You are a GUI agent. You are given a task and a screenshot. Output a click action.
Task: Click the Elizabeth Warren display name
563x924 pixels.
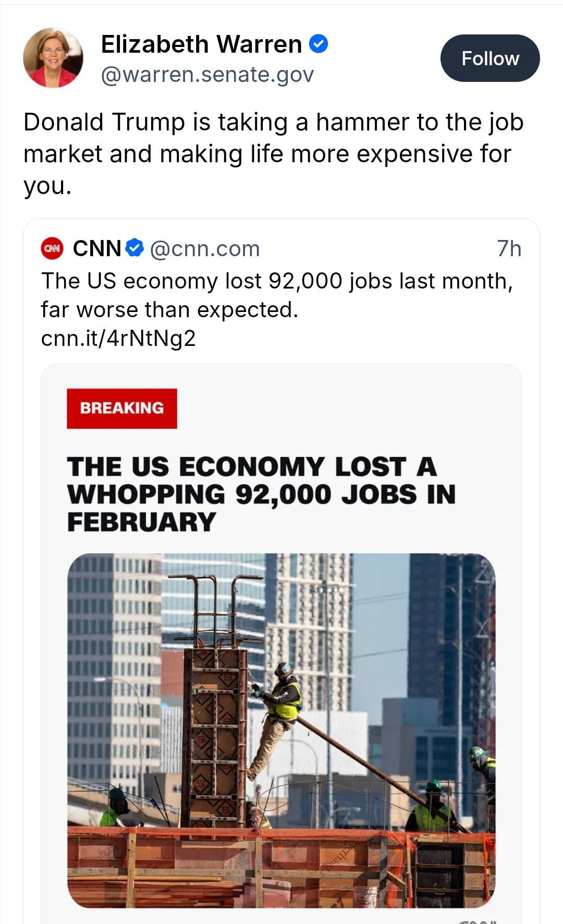point(201,44)
